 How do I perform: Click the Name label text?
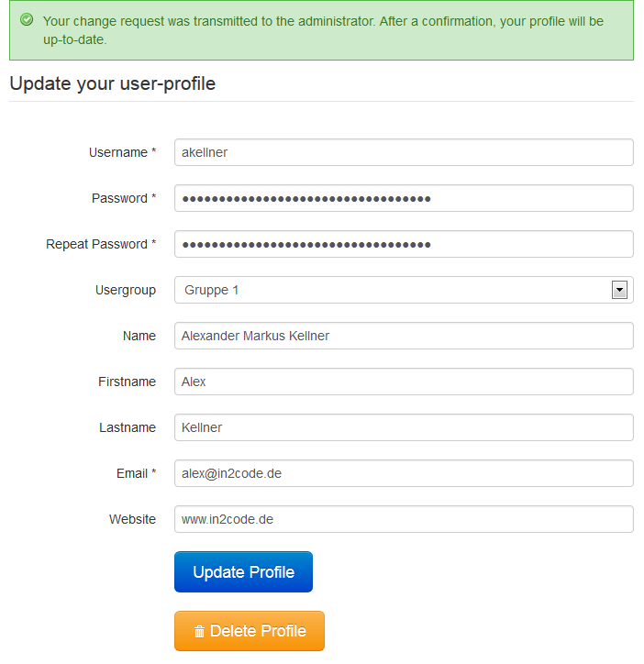point(139,336)
